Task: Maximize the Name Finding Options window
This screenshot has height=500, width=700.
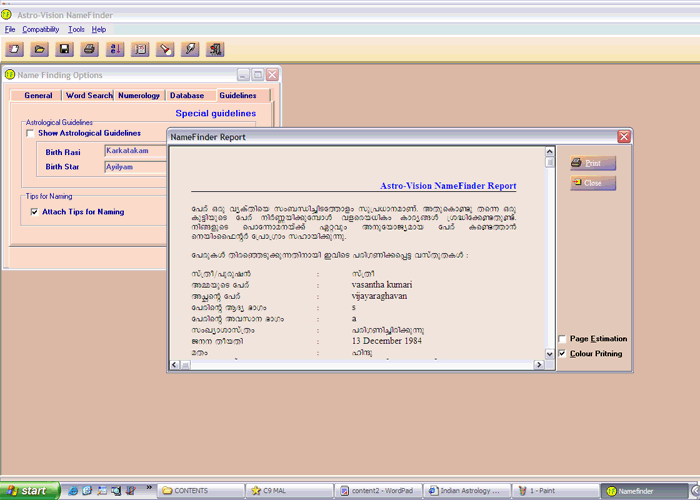Action: [x=258, y=75]
